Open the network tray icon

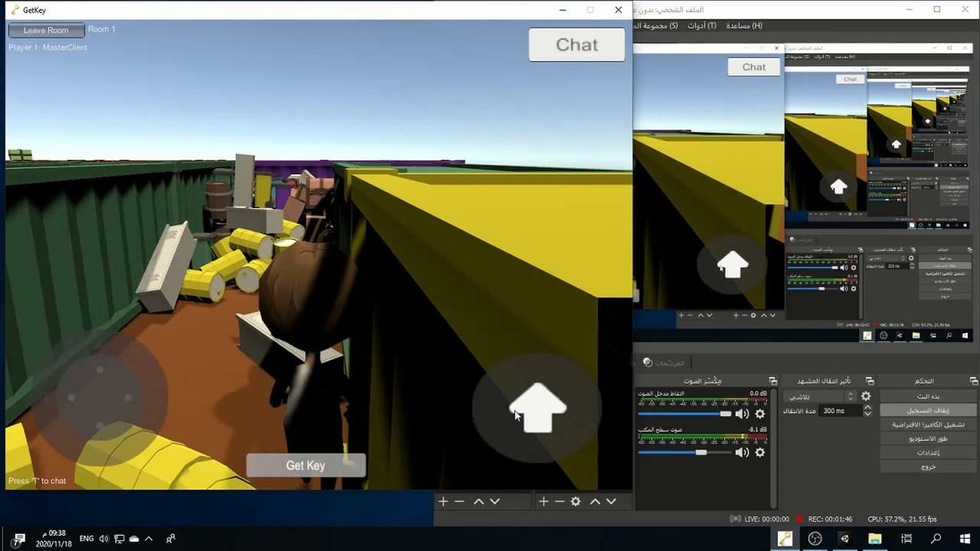tap(119, 539)
